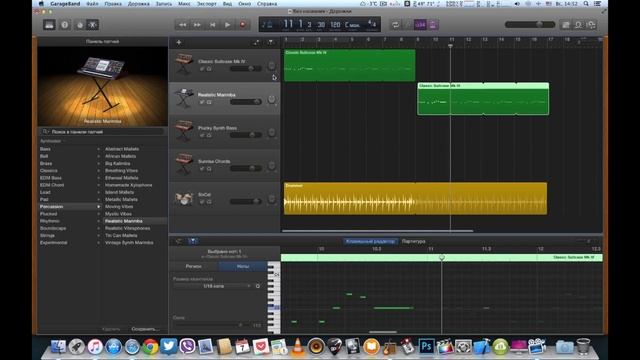640x360 pixels.
Task: Solo the Realistic Marimba track
Action: click(x=209, y=102)
